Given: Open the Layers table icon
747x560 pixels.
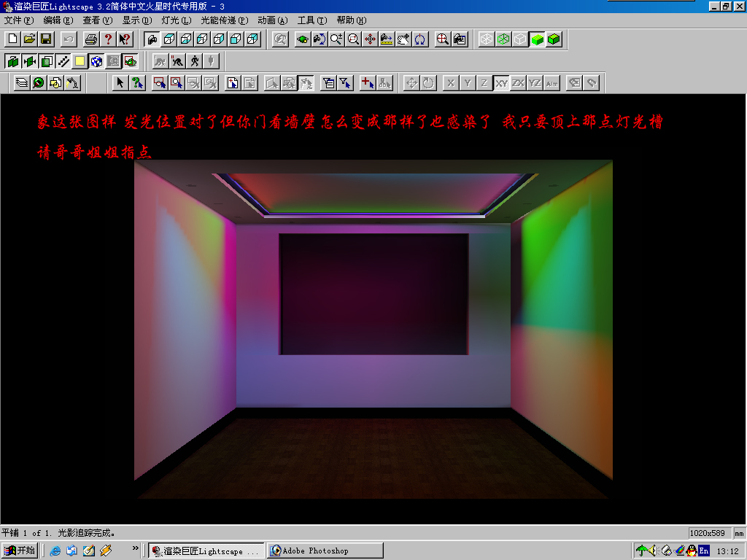Looking at the screenshot, I should coord(22,83).
